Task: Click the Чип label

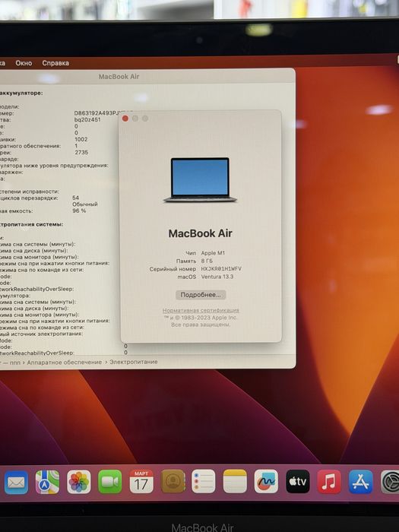Action: tap(191, 253)
